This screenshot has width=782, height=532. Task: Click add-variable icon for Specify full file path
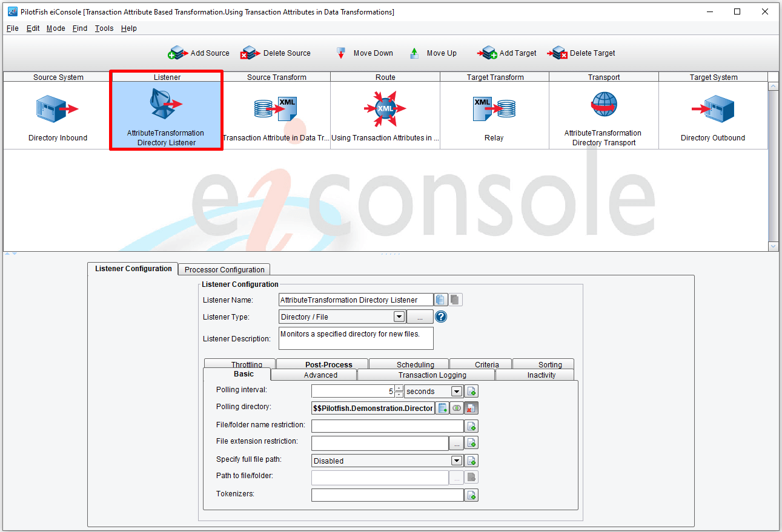tap(472, 461)
